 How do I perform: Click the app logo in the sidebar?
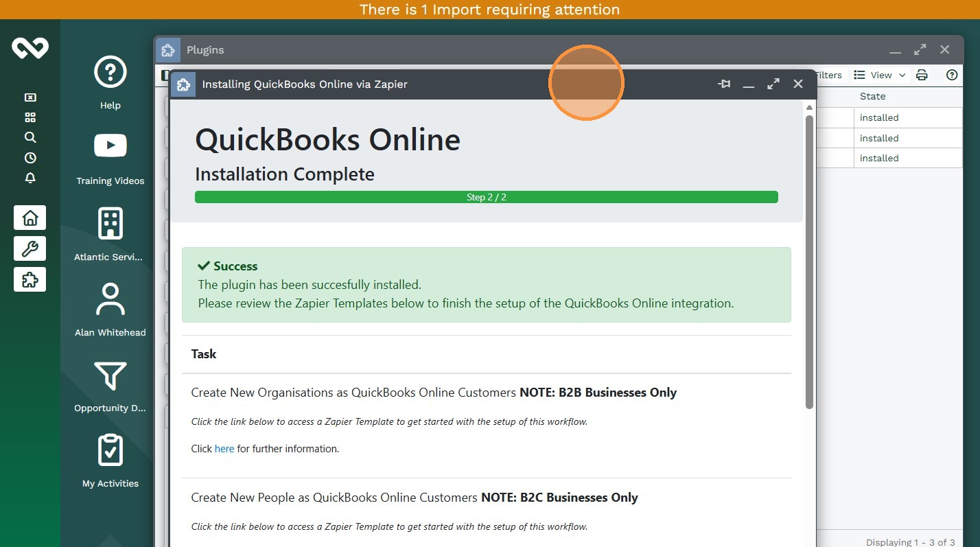[x=30, y=48]
